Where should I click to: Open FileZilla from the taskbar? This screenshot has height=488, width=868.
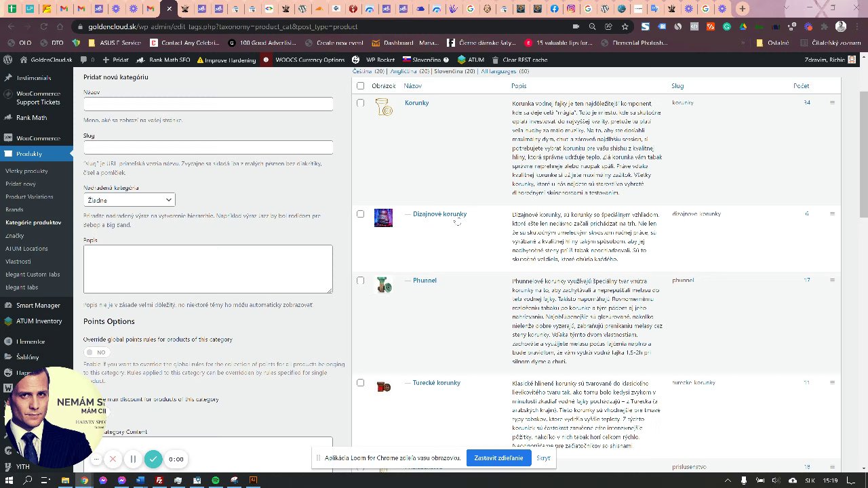[159, 481]
